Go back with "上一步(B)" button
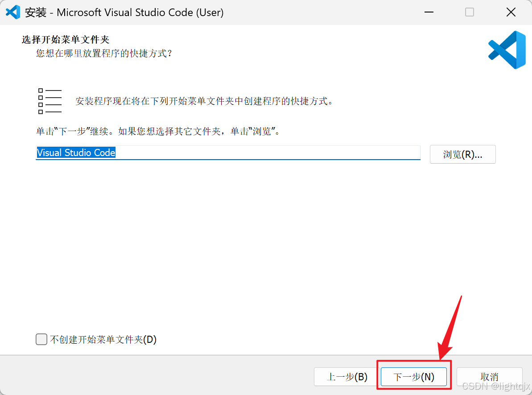This screenshot has width=532, height=395. (347, 377)
